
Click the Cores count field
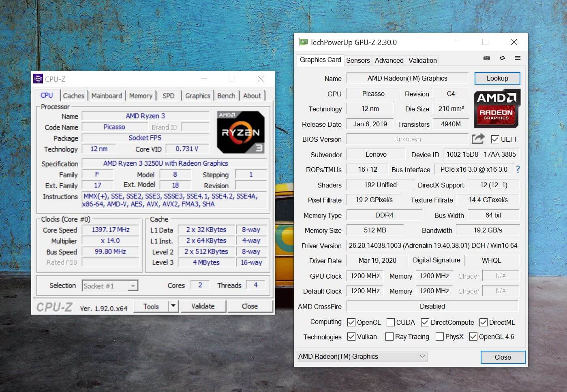point(200,285)
